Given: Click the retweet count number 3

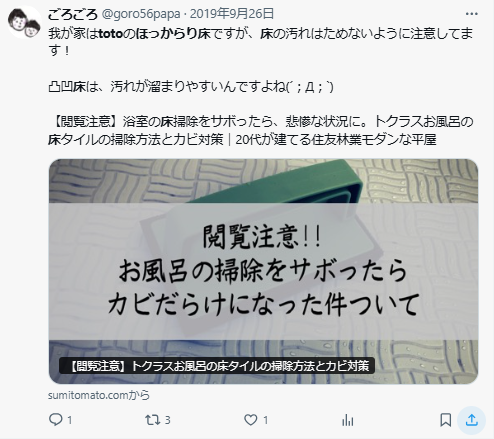Looking at the screenshot, I should (168, 420).
